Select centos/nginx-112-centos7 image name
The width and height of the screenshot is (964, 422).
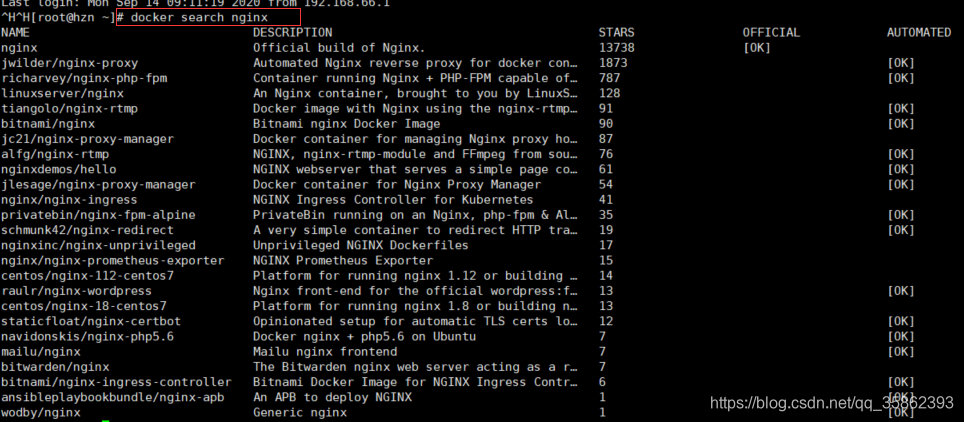87,276
